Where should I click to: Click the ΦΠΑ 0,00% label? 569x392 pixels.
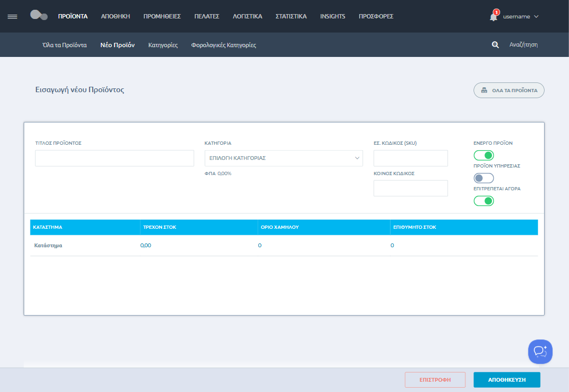click(218, 173)
